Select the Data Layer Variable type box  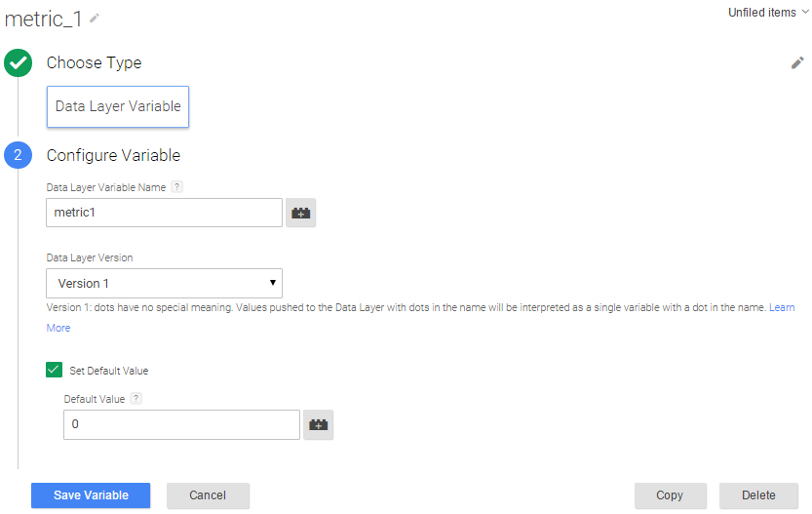[118, 106]
